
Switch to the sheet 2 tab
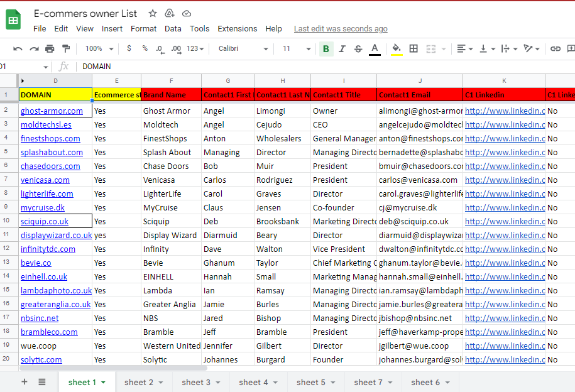143,383
